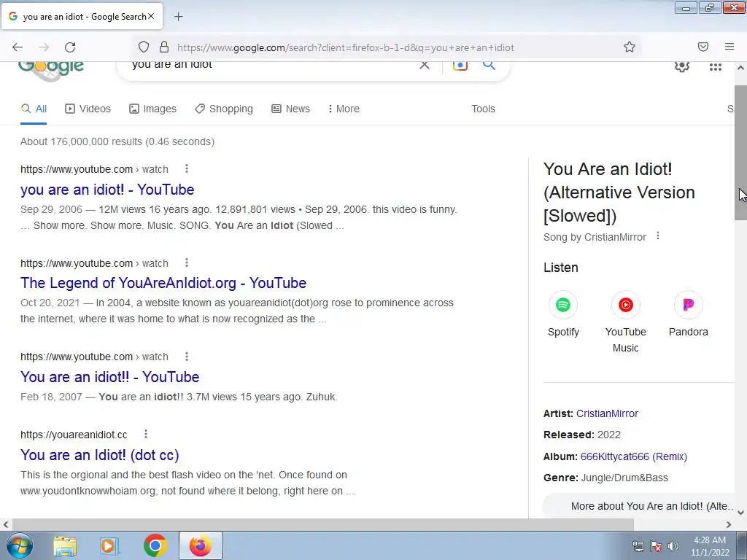
Task: Launch Google Chrome from taskbar
Action: (155, 545)
